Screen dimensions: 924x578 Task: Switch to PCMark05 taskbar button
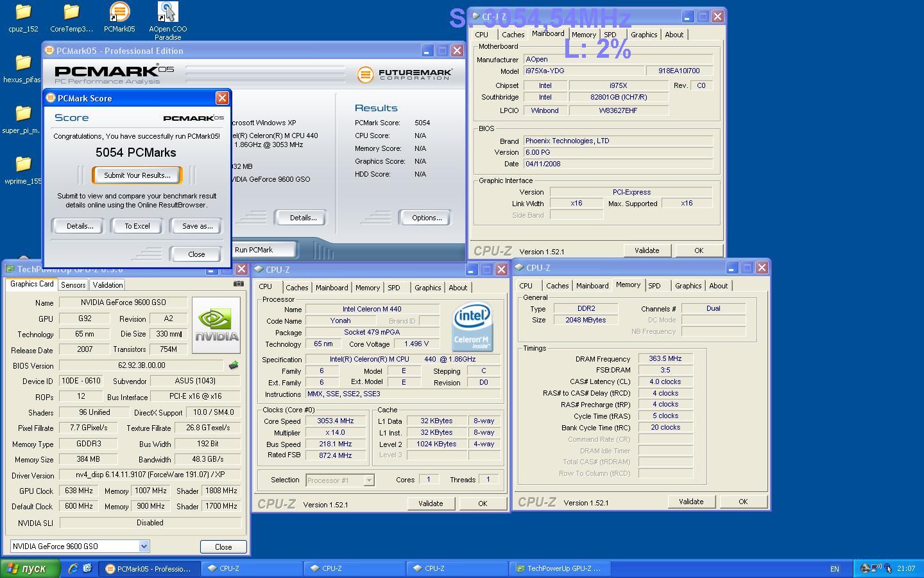click(148, 568)
